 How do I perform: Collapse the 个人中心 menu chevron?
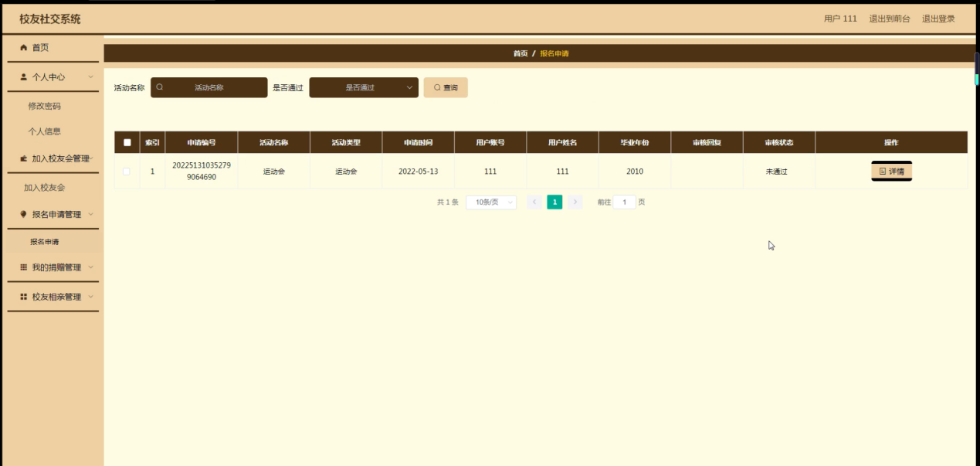[90, 77]
